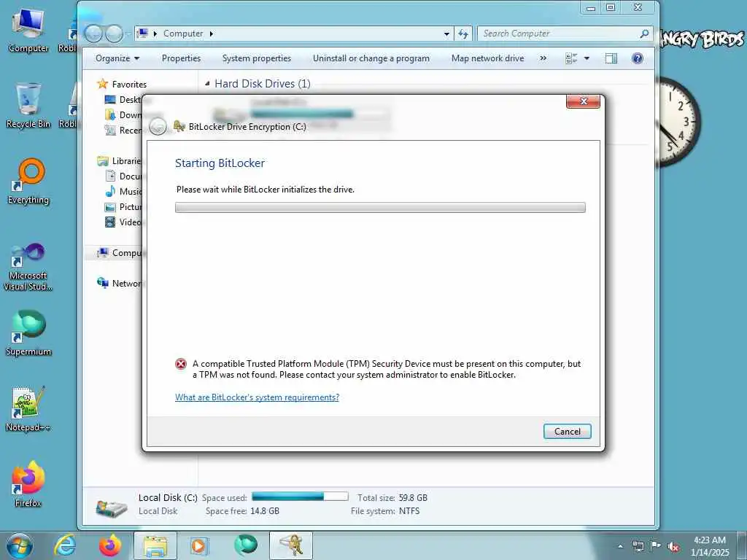Switch to BitLocker taskbar button

[x=290, y=545]
